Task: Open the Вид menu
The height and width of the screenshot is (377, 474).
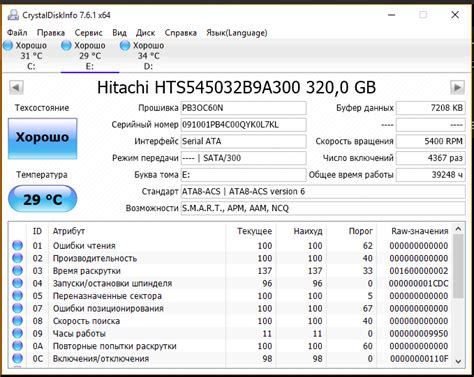Action: coord(119,33)
